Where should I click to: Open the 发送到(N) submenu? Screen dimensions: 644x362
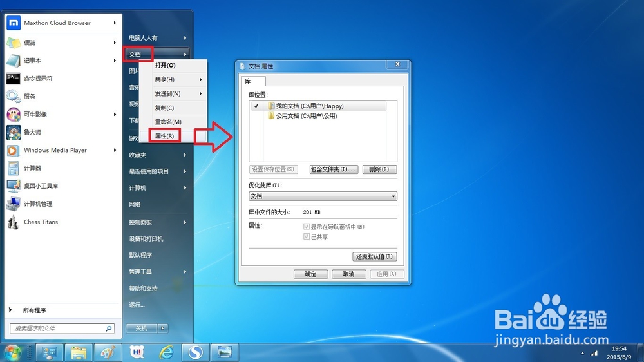tap(173, 93)
